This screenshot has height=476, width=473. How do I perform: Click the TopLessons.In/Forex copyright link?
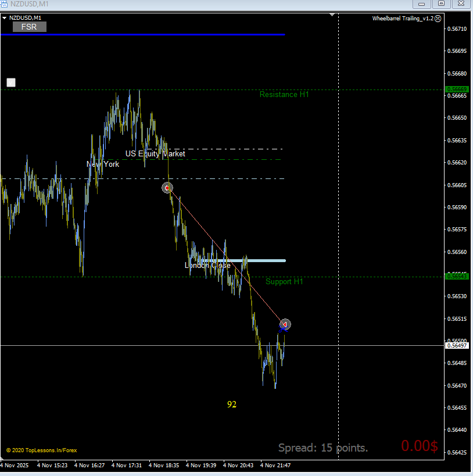pos(42,450)
